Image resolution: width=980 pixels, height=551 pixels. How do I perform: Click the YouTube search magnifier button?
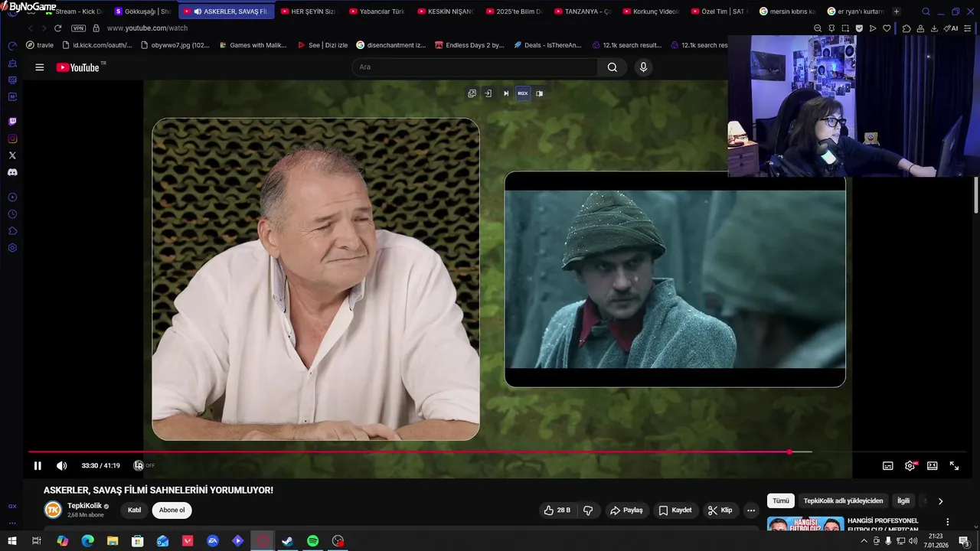coord(612,67)
